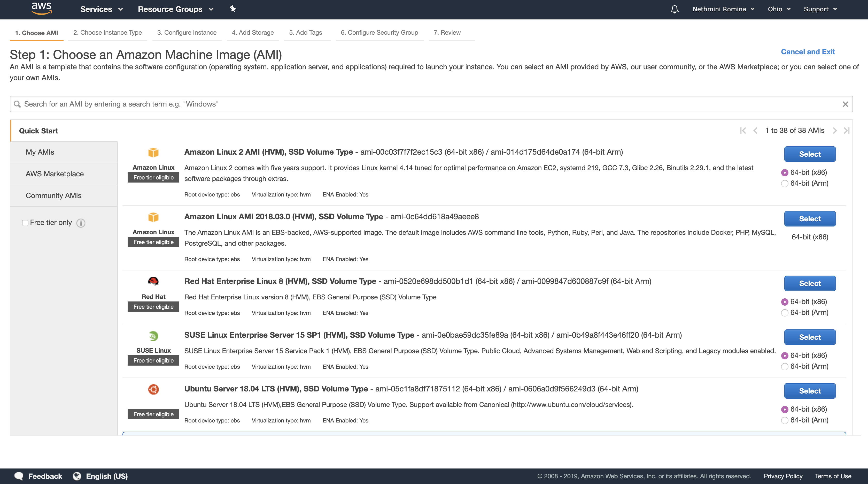Click the pin shortcuts icon in header
This screenshot has width=868, height=484.
pos(233,9)
